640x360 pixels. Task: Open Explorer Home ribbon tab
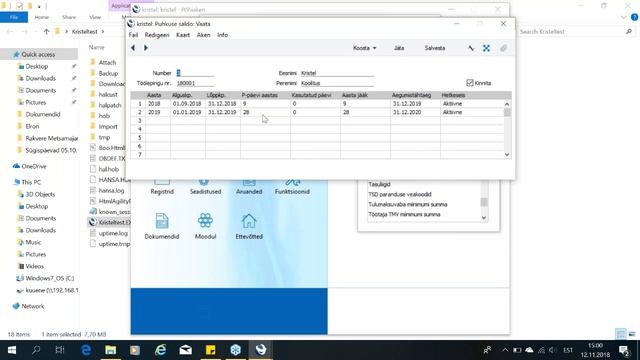[42, 17]
